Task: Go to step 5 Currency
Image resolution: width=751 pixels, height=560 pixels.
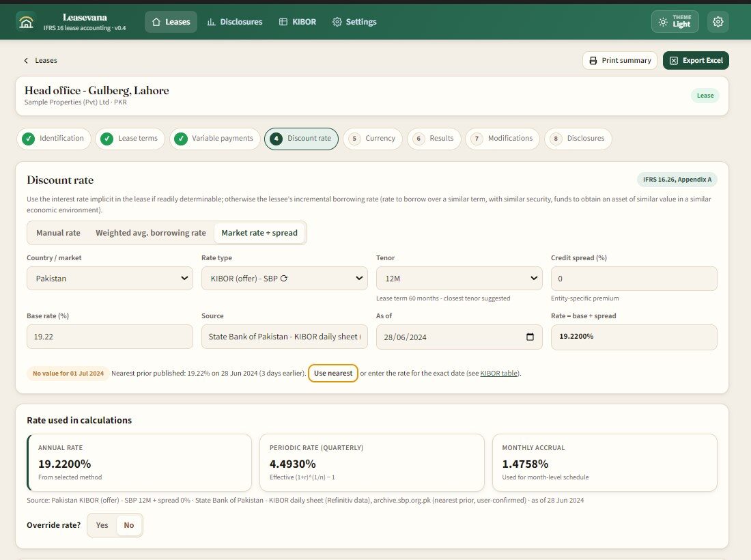Action: tap(373, 139)
